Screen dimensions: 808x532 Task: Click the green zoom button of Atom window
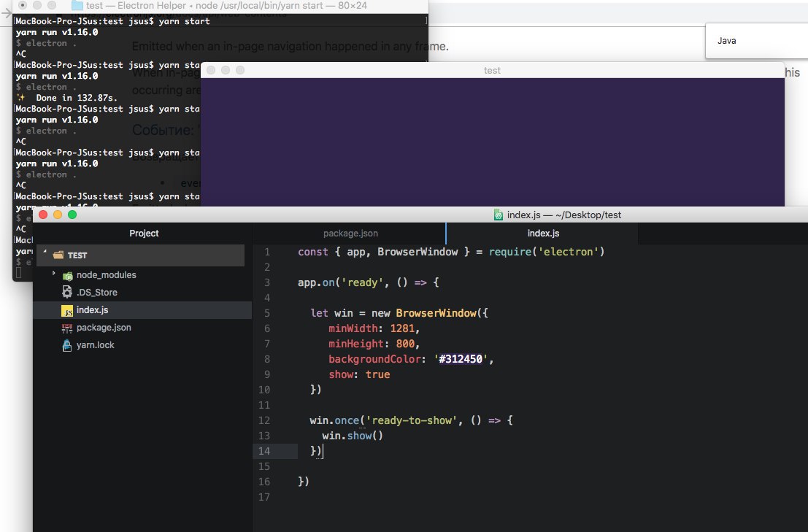(x=72, y=215)
